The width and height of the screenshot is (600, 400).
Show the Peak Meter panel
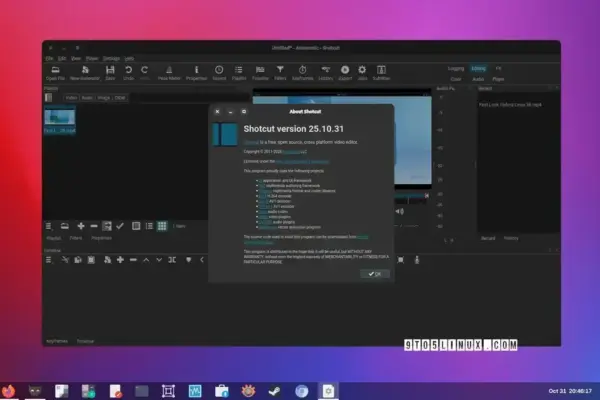(169, 73)
